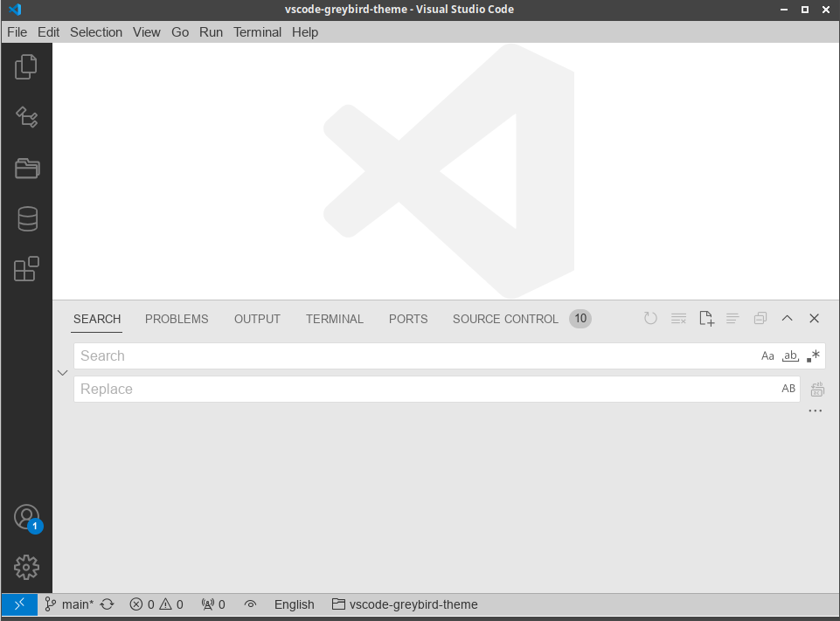This screenshot has width=840, height=621.
Task: Switch to the SOURCE CONTROL tab
Action: (505, 319)
